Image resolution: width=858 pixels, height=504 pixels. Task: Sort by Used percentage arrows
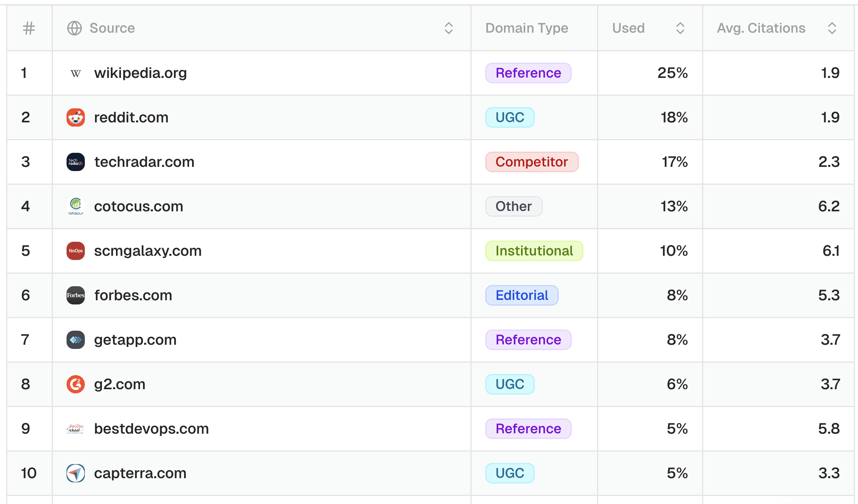click(680, 28)
